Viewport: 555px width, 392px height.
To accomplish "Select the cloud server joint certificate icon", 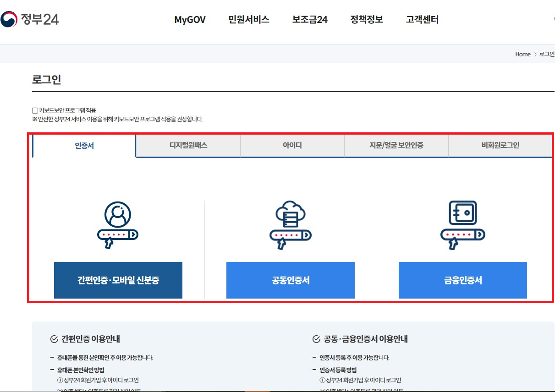I will tap(291, 225).
